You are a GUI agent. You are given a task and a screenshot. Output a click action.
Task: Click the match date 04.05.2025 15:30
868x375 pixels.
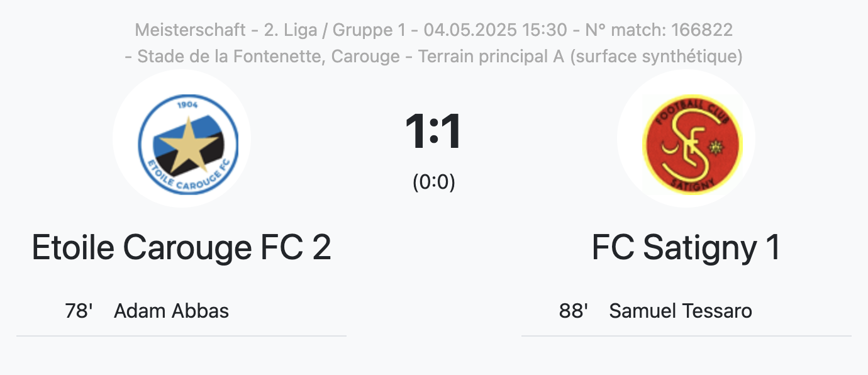(495, 30)
